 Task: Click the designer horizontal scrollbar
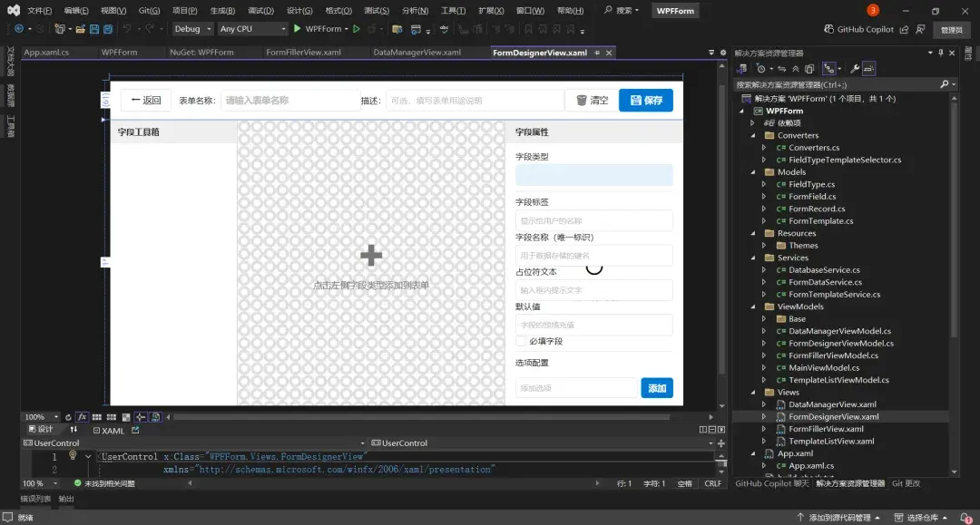[x=422, y=417]
